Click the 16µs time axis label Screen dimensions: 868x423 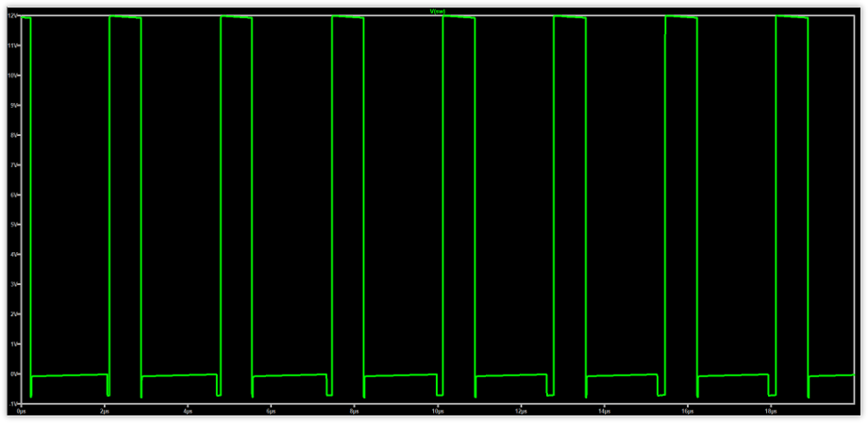pos(687,412)
